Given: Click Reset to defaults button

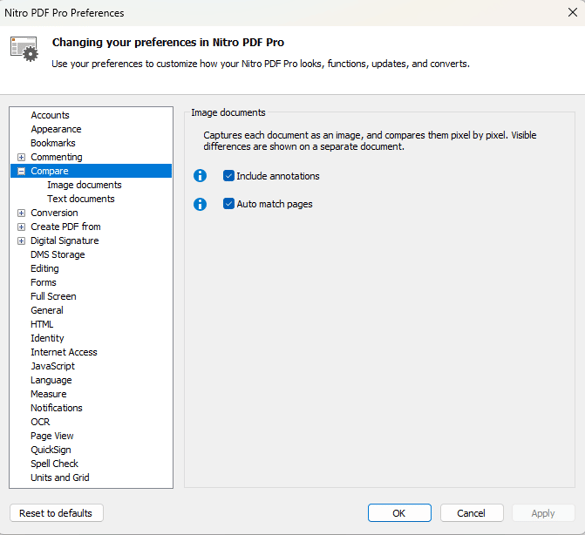Looking at the screenshot, I should pyautogui.click(x=56, y=513).
